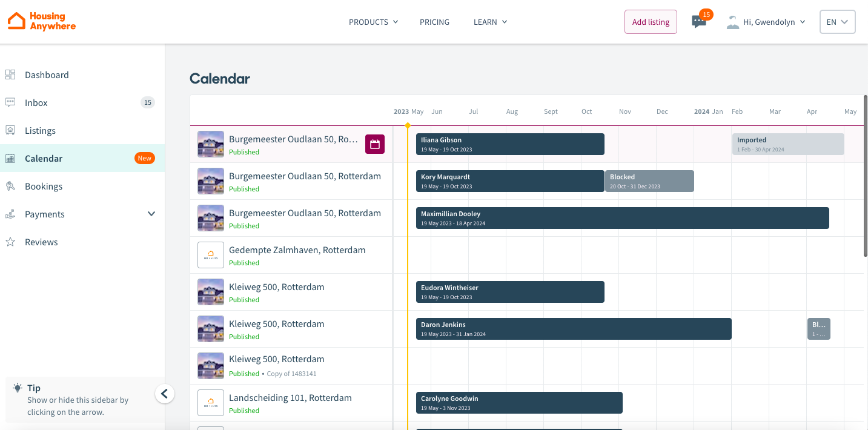Click the Add listing button
The width and height of the screenshot is (868, 430).
pos(651,22)
